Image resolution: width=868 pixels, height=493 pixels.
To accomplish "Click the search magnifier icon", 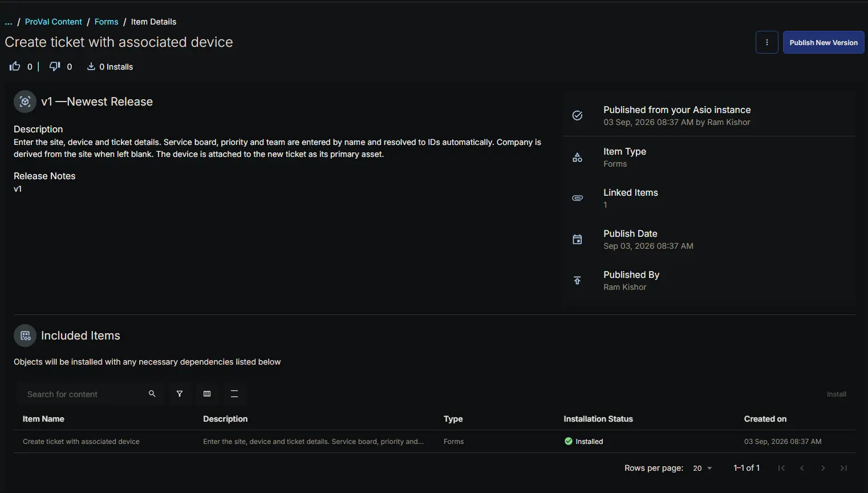I will (152, 394).
